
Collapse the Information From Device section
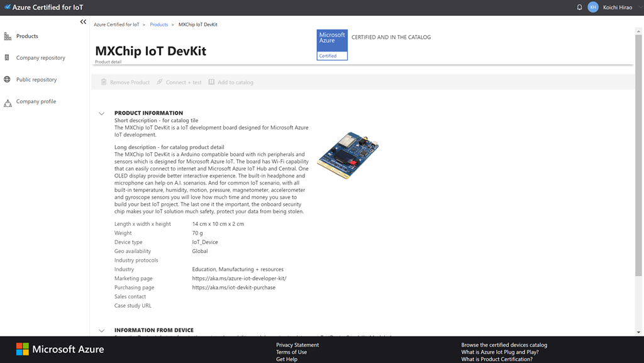[101, 330]
